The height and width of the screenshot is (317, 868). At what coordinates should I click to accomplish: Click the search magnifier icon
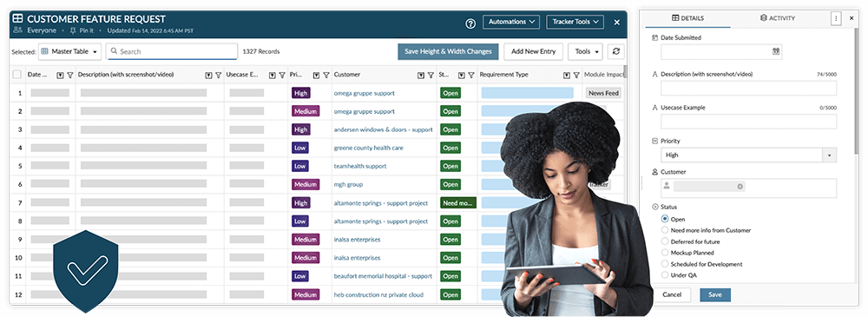click(x=114, y=51)
